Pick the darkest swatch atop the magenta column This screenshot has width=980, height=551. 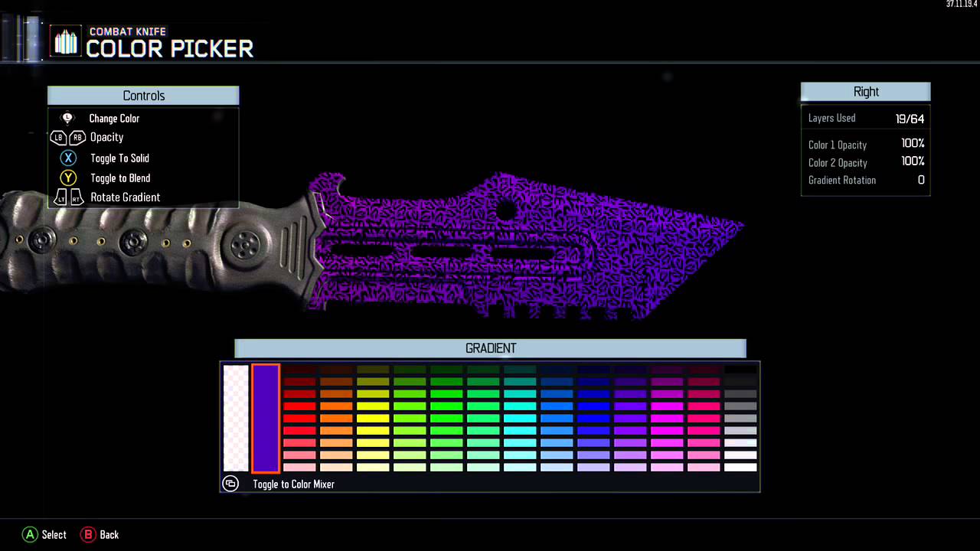click(x=667, y=370)
